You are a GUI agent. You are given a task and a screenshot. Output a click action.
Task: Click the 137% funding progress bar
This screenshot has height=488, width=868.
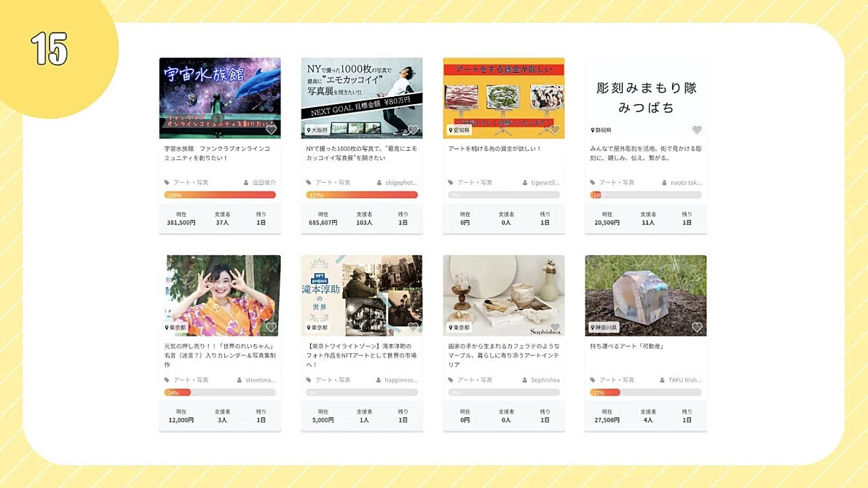(x=361, y=195)
